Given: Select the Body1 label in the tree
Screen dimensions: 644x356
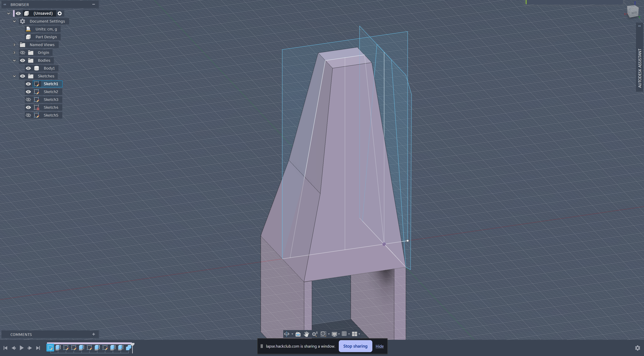Looking at the screenshot, I should (x=49, y=68).
